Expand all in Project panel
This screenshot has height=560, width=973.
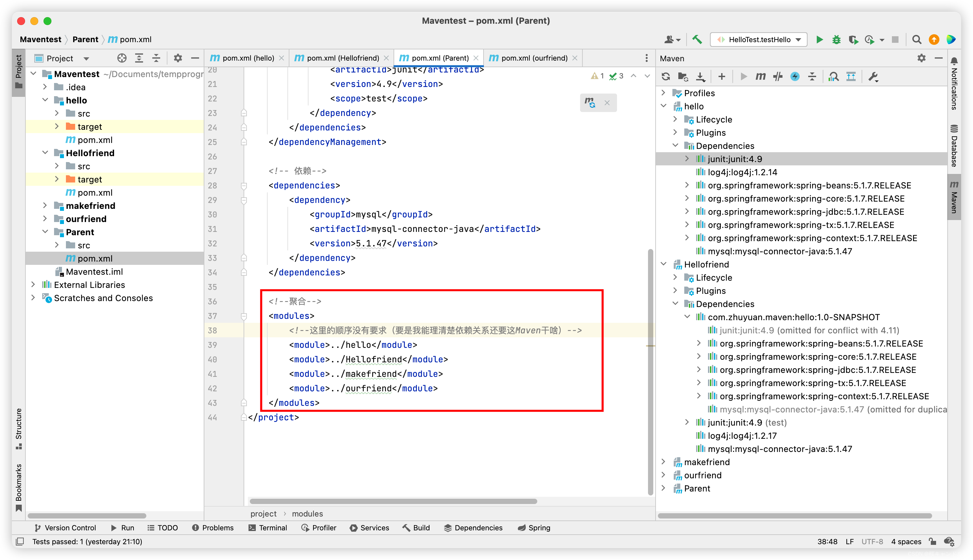point(139,58)
